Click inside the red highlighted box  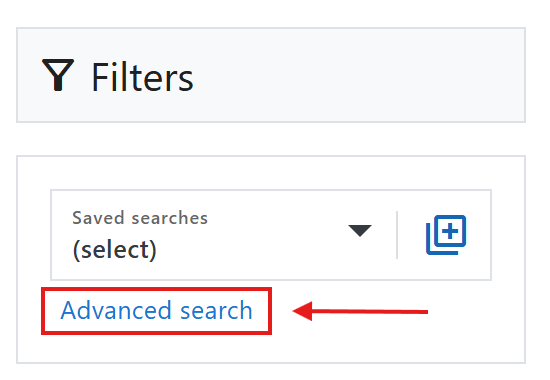coord(156,311)
